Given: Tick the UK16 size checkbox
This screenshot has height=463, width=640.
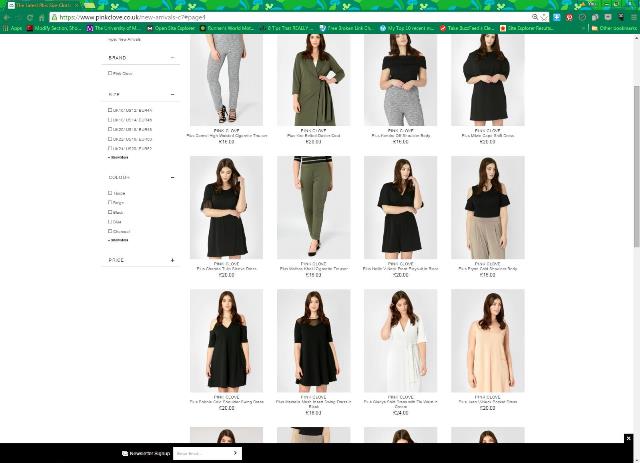Looking at the screenshot, I should [x=110, y=110].
